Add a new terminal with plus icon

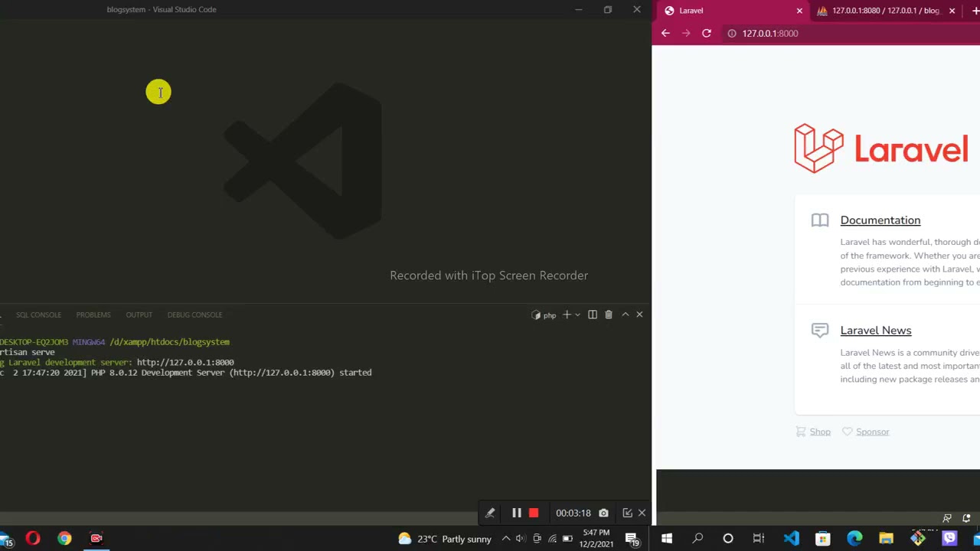[x=567, y=315]
